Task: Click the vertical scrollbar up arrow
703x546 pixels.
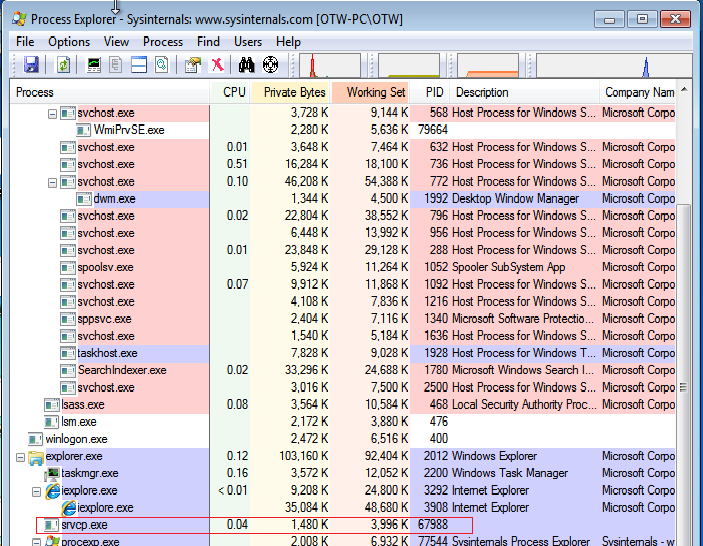Action: coord(684,89)
